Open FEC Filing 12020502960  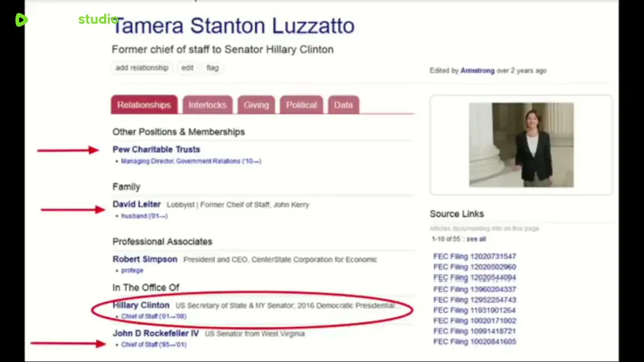(x=474, y=267)
